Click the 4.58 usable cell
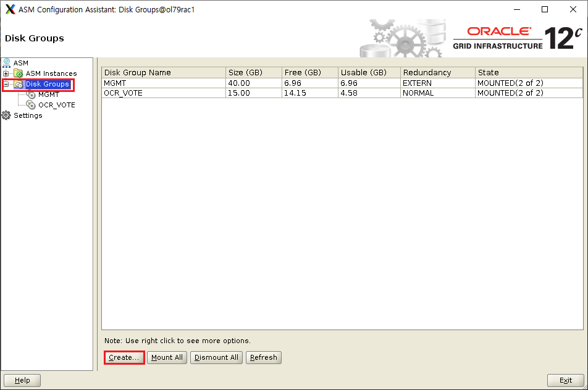This screenshot has height=390, width=588. coord(369,93)
